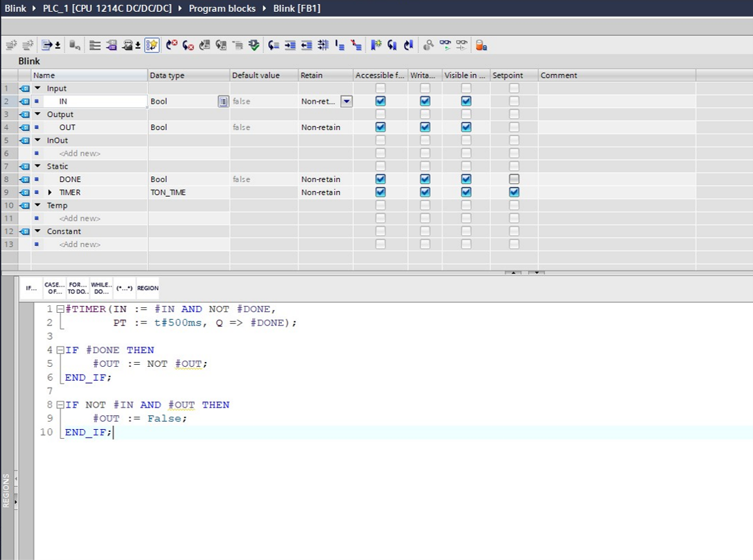753x560 pixels.
Task: Click the set bookmark icon in toolbar
Action: [375, 45]
